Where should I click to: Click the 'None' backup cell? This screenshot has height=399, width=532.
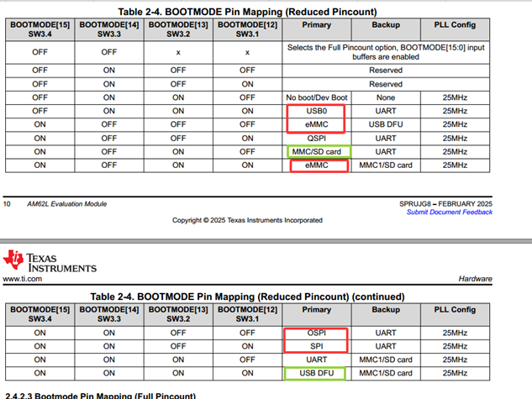pyautogui.click(x=386, y=97)
